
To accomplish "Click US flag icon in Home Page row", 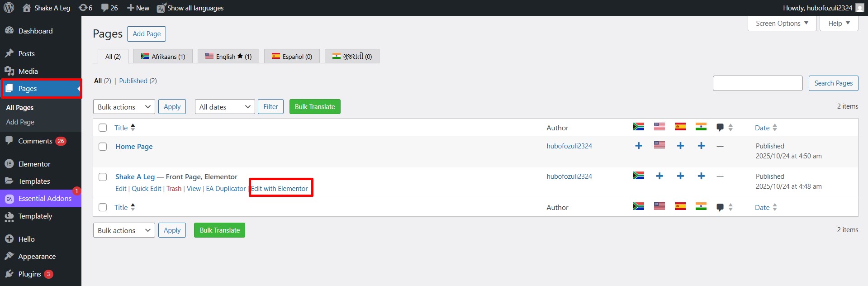I will [659, 145].
